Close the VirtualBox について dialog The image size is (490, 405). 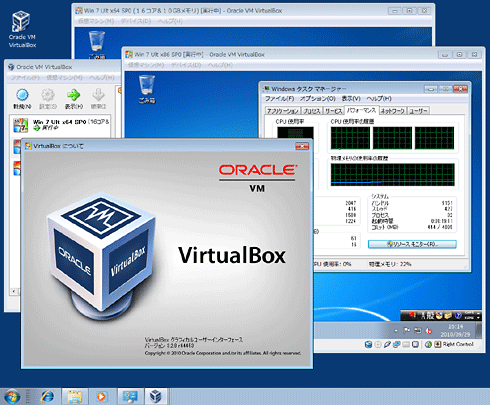pos(302,146)
